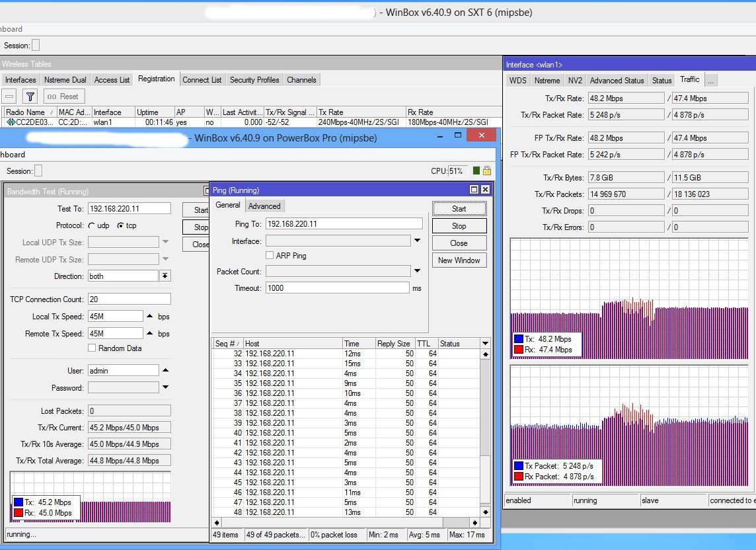Click New Window in the Ping dialog
The height and width of the screenshot is (550, 756).
pyautogui.click(x=459, y=260)
